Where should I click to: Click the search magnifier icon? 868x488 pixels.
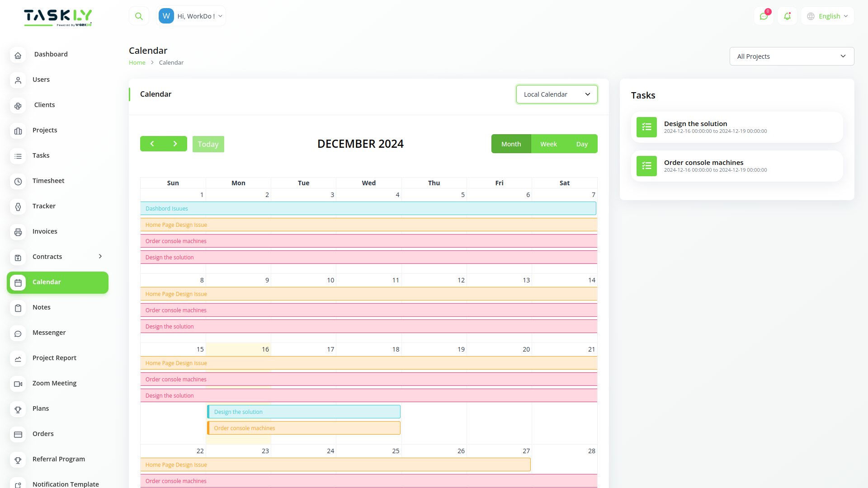tap(139, 16)
